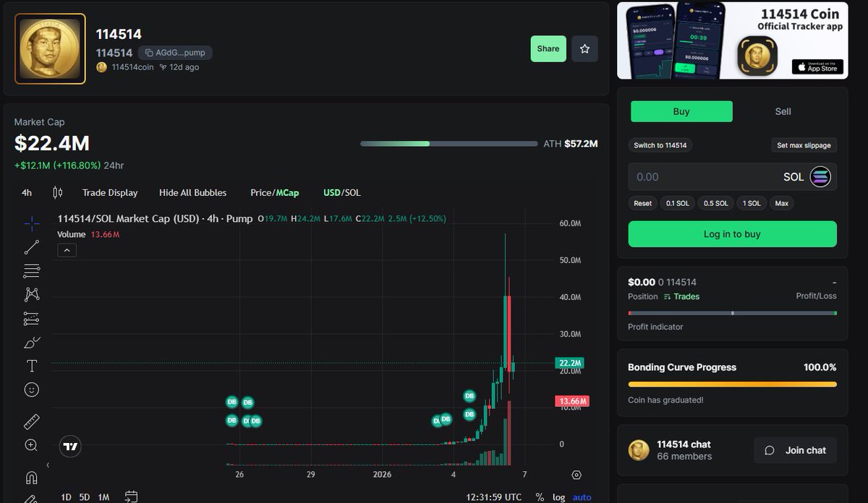Viewport: 868px width, 503px height.
Task: Open the 4h interval dropdown
Action: pos(27,192)
